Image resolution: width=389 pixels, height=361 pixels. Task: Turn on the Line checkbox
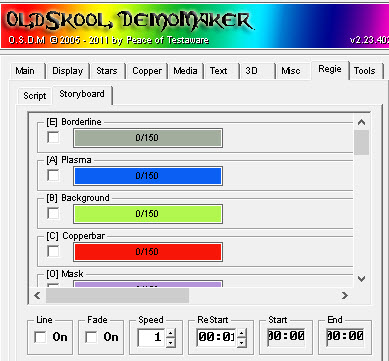click(40, 337)
